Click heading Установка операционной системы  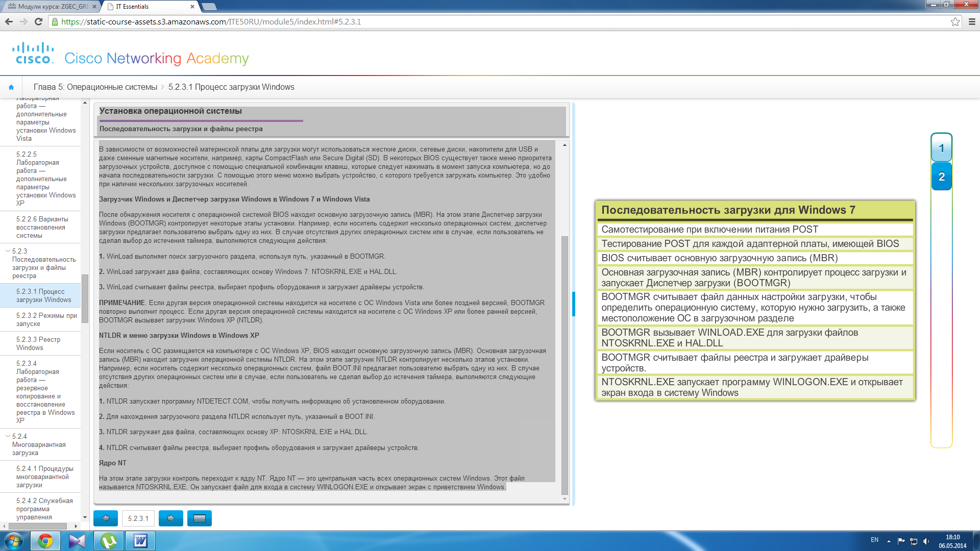[170, 111]
